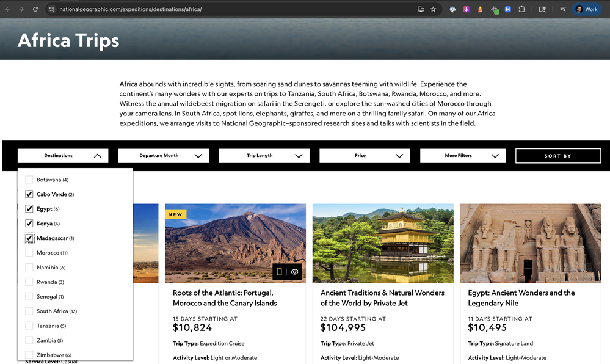
Task: Open the Trip Length filter dropdown
Action: [x=264, y=156]
